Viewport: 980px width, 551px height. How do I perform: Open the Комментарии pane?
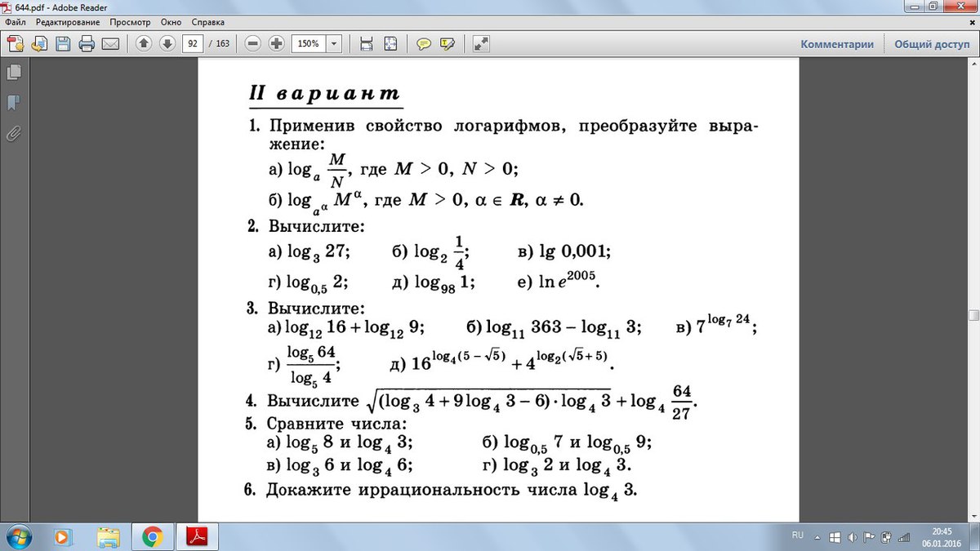point(837,45)
